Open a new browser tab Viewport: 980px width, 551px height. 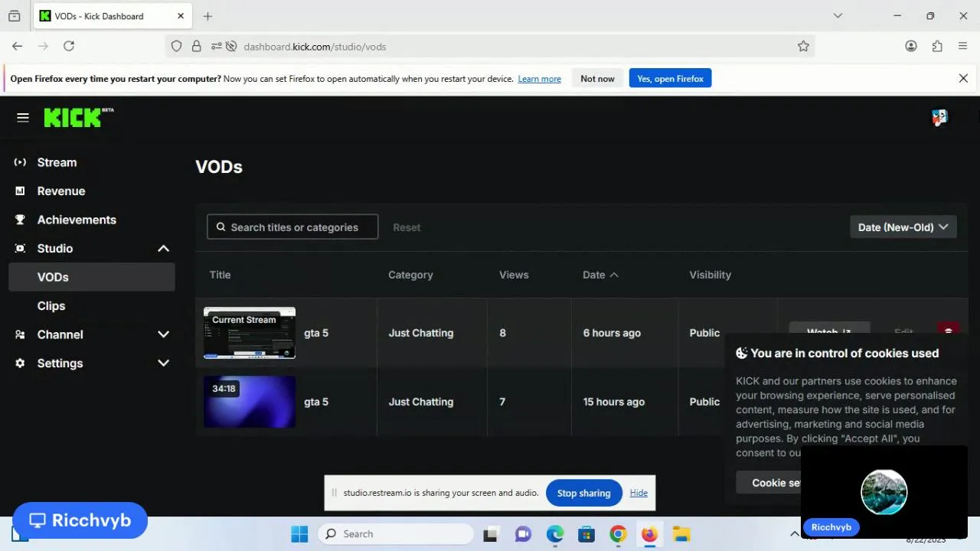click(207, 16)
